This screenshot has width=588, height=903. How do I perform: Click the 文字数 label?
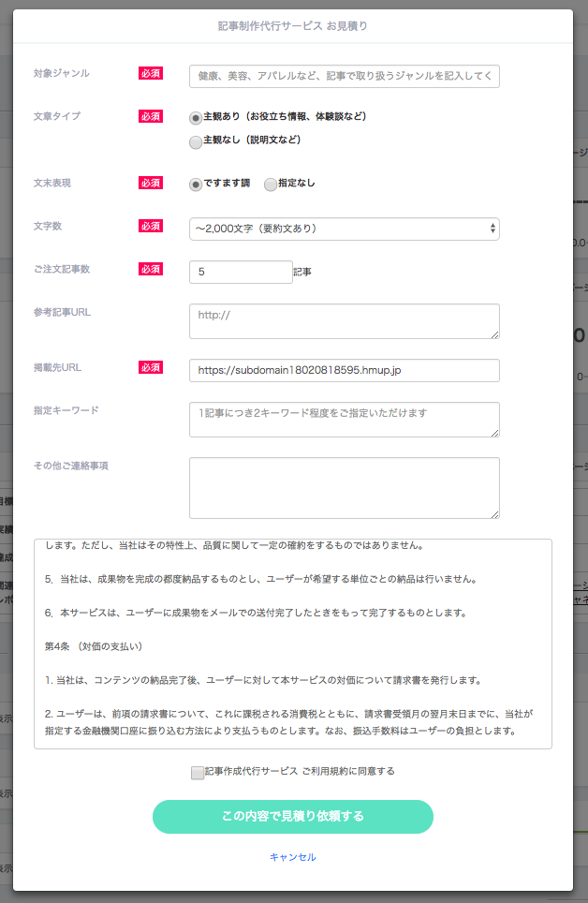pyautogui.click(x=48, y=226)
